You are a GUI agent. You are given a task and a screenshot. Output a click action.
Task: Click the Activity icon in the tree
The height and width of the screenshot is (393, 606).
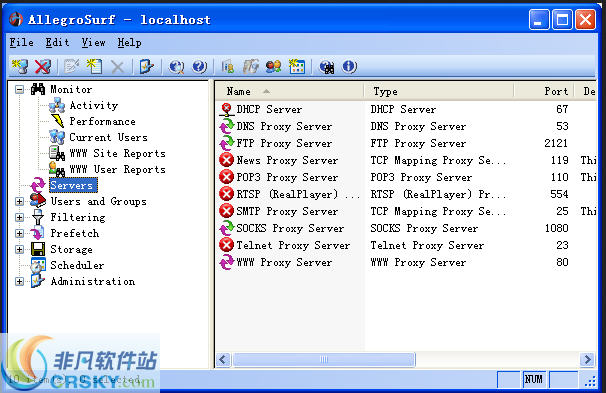coord(57,105)
